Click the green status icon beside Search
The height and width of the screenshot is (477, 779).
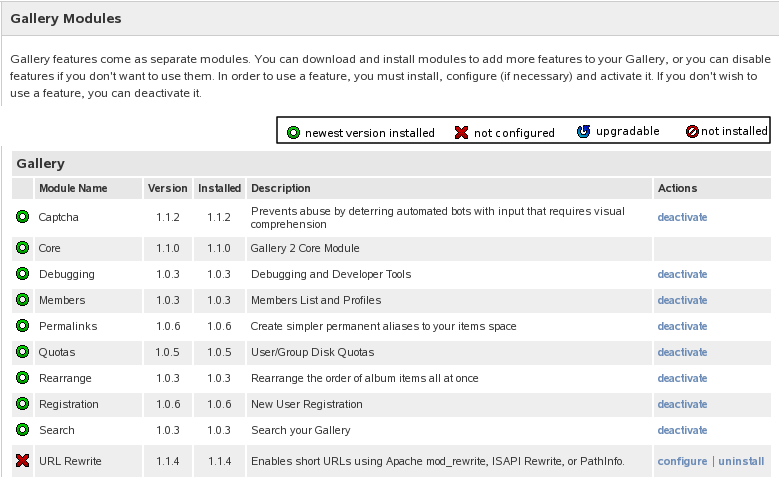pyautogui.click(x=22, y=430)
